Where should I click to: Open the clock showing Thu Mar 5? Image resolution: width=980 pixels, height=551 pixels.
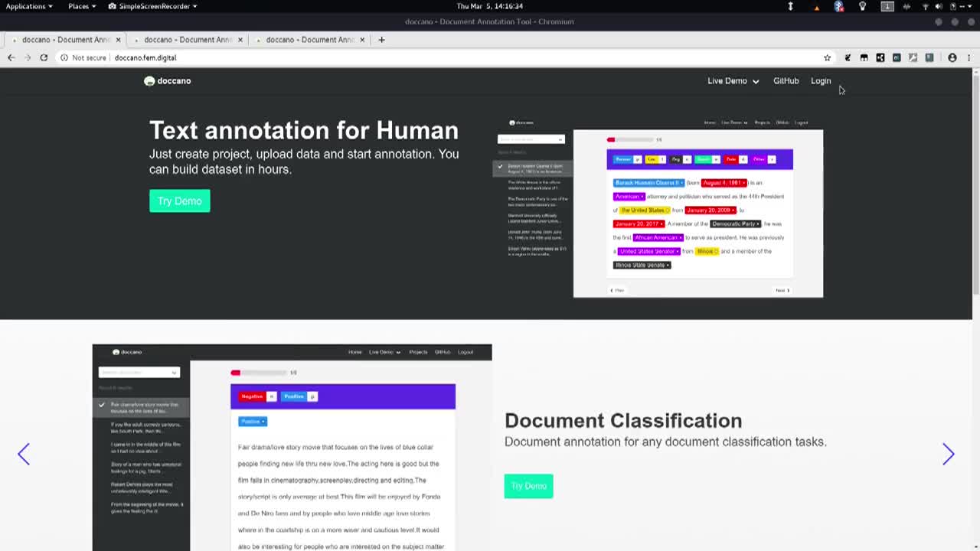pos(490,6)
